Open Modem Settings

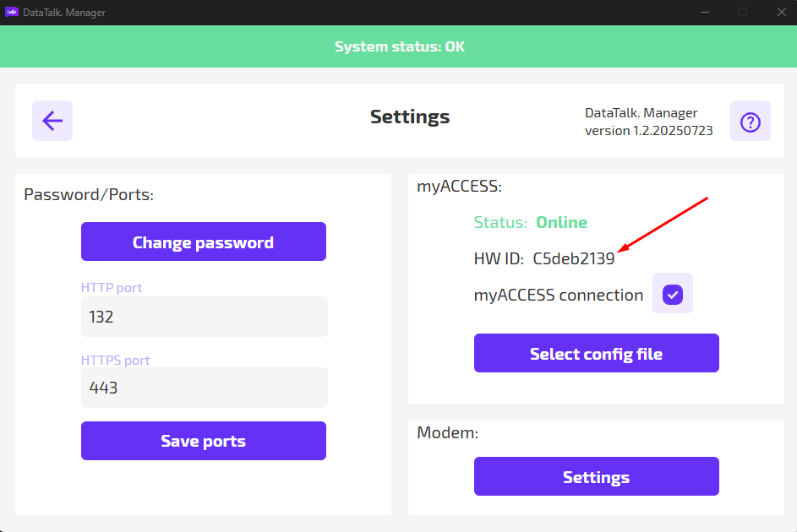pos(596,476)
